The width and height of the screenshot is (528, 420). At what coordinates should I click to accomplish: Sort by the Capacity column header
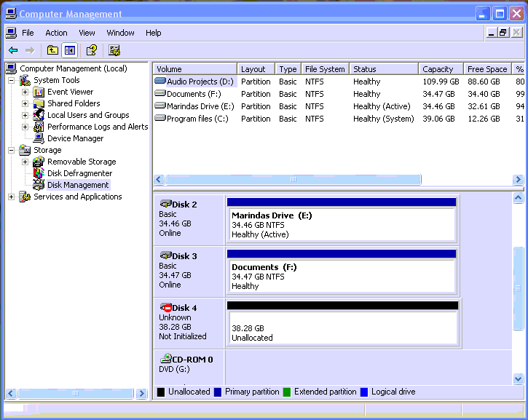441,69
